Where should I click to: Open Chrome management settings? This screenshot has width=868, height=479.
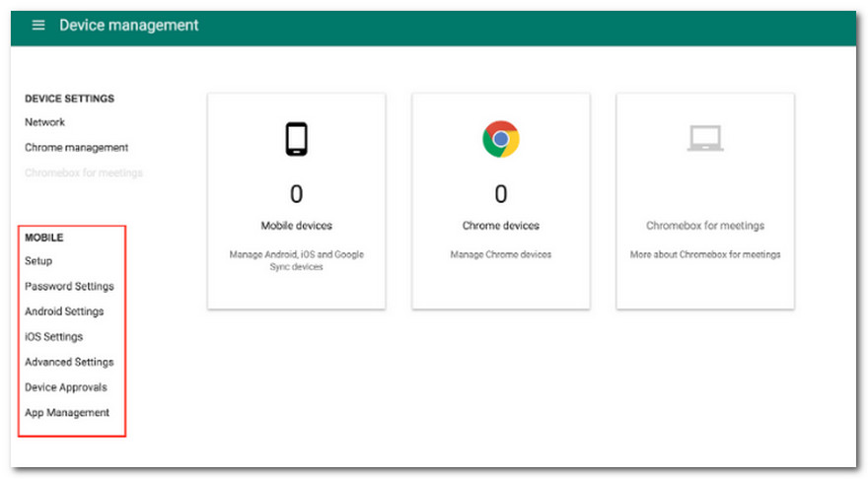point(76,148)
